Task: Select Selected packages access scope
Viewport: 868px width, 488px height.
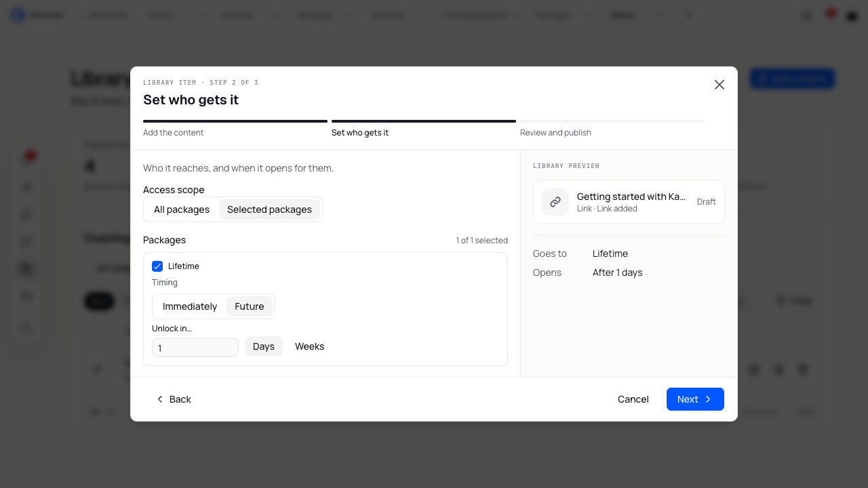Action: click(x=269, y=209)
